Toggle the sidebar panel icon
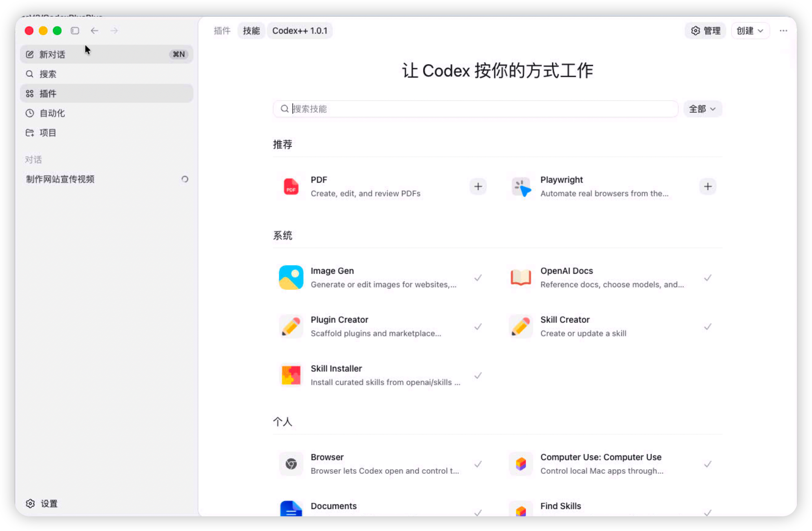The image size is (812, 531). tap(75, 31)
